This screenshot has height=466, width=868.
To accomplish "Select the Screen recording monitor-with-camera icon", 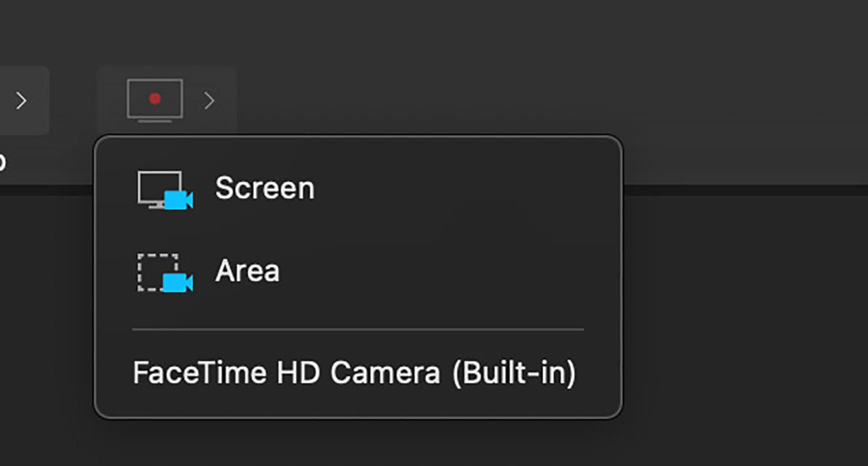I will click(165, 190).
